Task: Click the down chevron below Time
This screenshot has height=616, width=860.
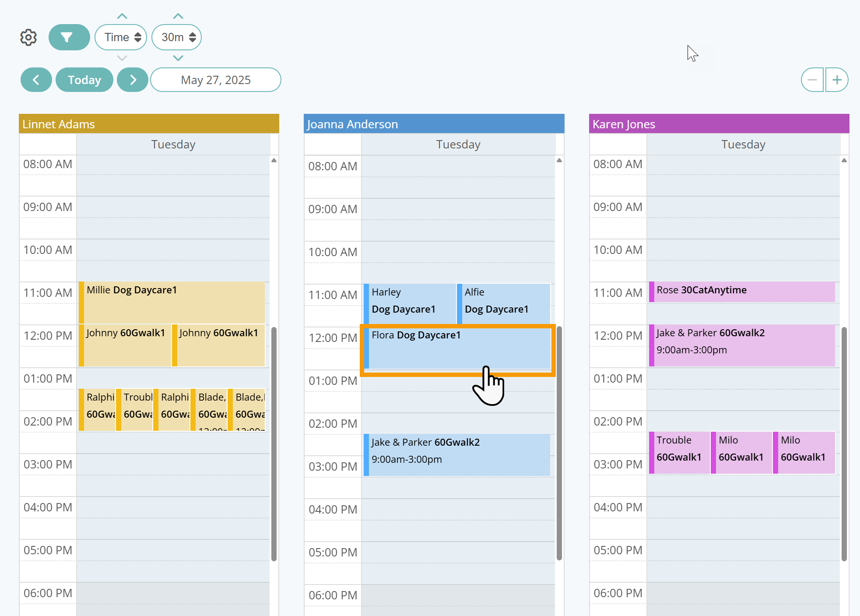Action: pos(122,58)
